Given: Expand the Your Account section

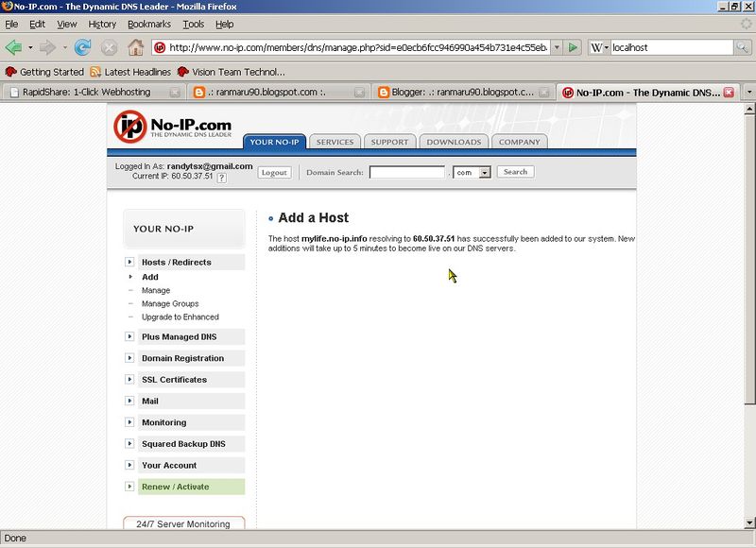Looking at the screenshot, I should (129, 465).
